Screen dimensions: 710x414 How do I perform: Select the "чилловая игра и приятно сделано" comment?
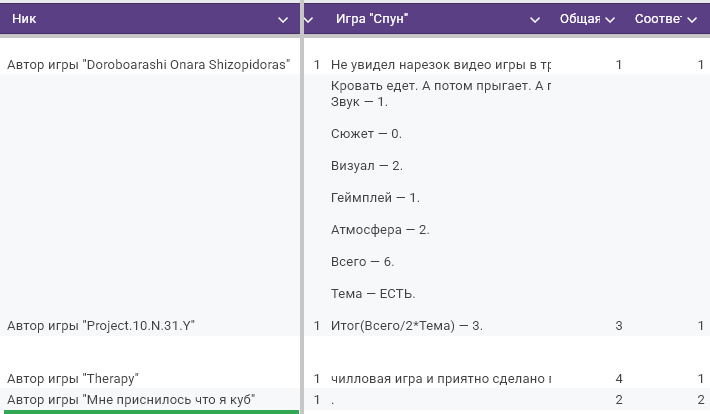click(440, 379)
